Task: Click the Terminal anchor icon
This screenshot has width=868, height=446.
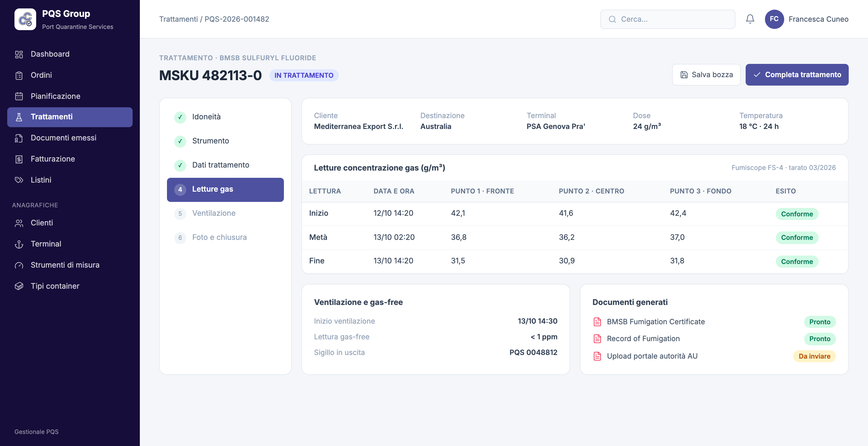Action: click(19, 244)
